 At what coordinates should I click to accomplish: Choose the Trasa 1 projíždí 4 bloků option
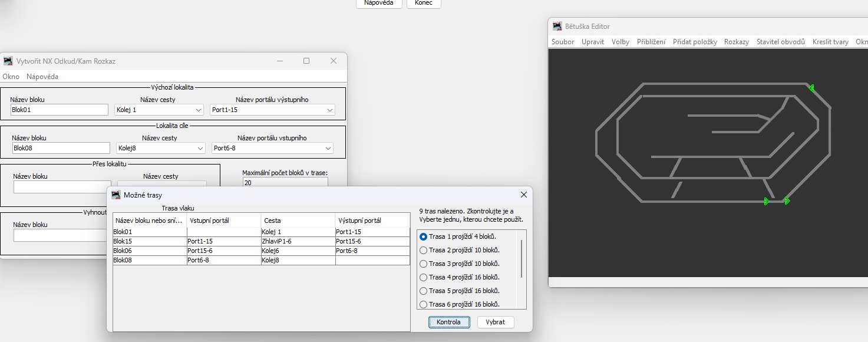point(423,236)
